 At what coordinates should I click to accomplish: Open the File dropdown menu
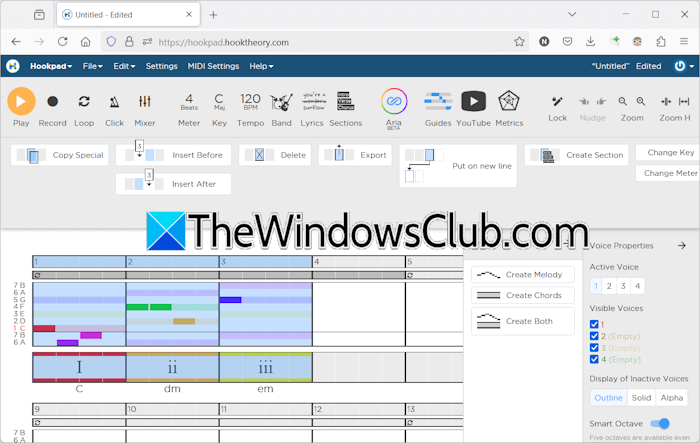[92, 66]
